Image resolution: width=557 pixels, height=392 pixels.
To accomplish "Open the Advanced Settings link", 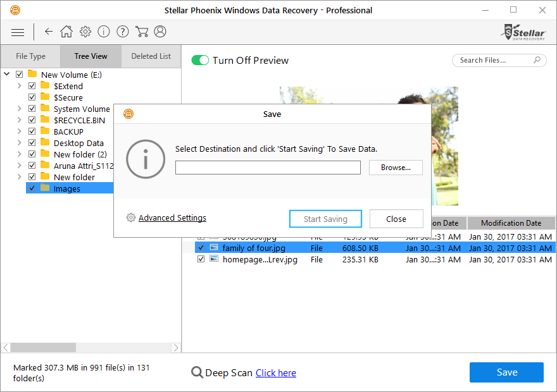I will [172, 217].
